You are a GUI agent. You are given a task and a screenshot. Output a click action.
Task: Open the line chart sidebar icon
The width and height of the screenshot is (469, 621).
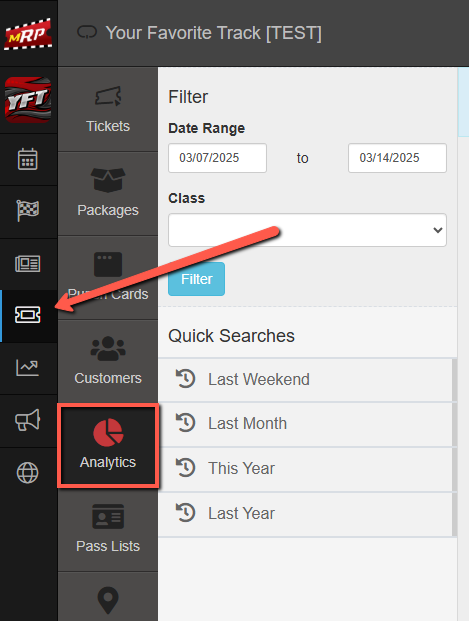(x=28, y=368)
